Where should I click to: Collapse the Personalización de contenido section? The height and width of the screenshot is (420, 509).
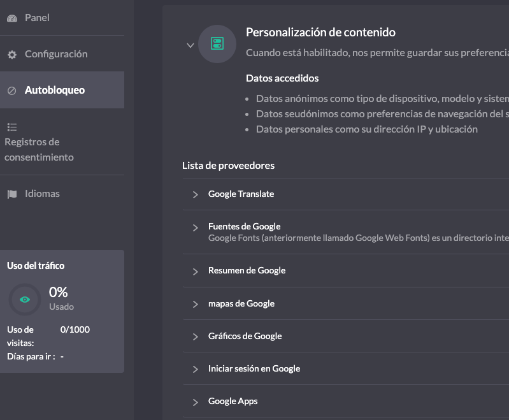pyautogui.click(x=190, y=45)
